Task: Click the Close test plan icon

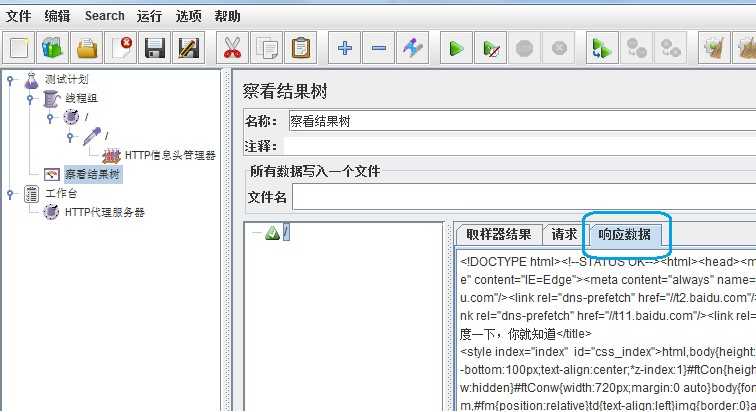Action: (x=121, y=48)
